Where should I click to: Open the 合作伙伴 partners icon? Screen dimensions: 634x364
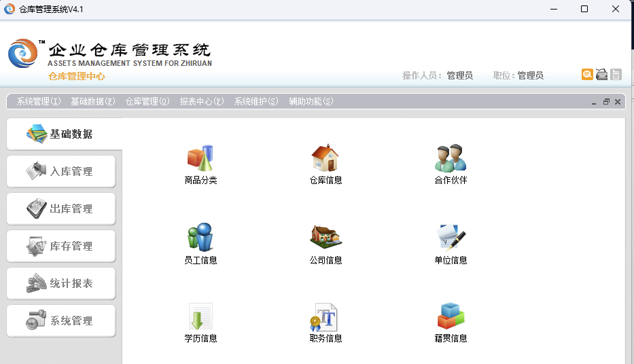[451, 158]
